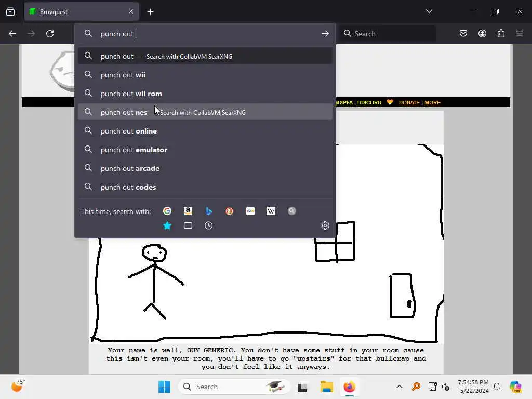Screen dimensions: 532x399
Task: Click the Go arrow in address bar
Action: (325, 34)
